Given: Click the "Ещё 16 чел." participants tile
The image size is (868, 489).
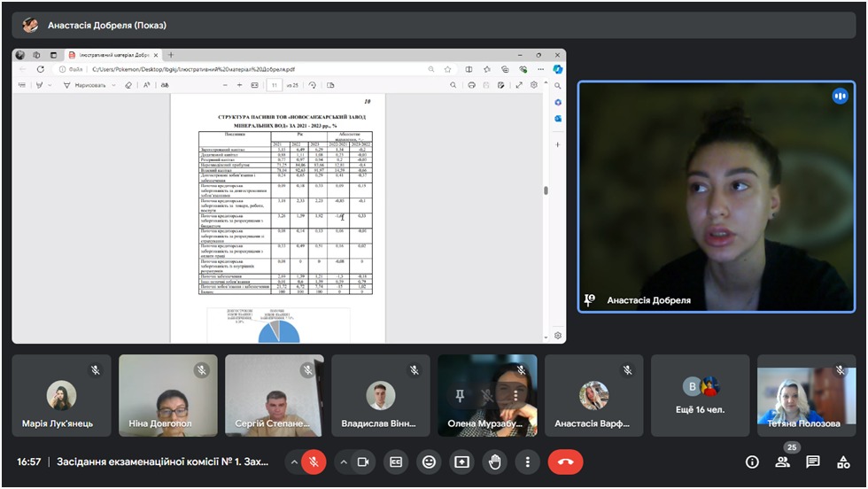Looking at the screenshot, I should pos(700,395).
